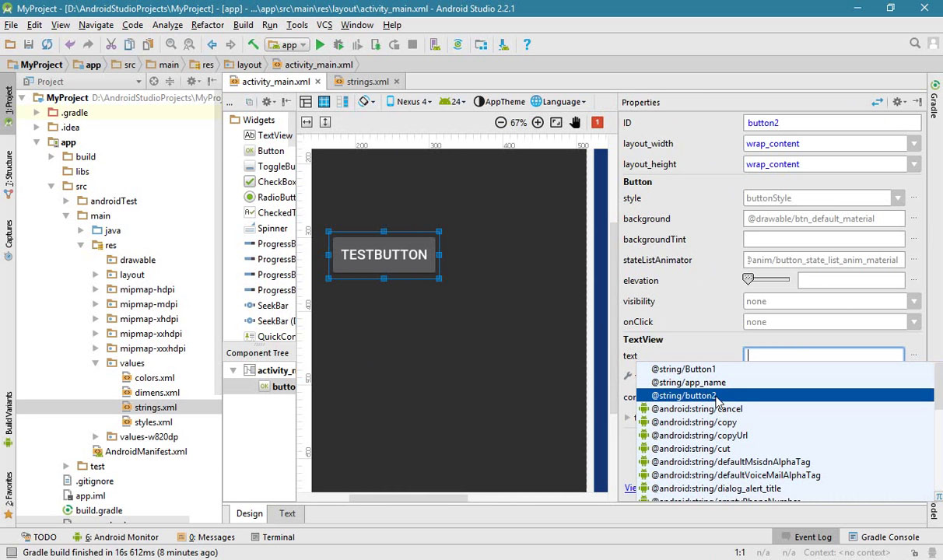Click the backgroundTint input field
943x560 pixels.
tap(824, 240)
